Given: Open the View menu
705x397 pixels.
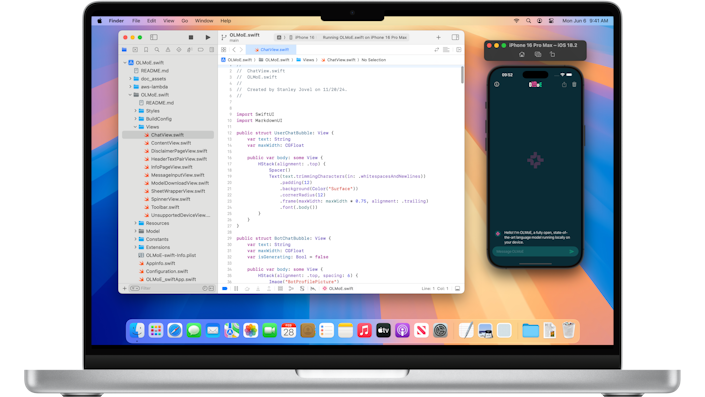Looking at the screenshot, I should 169,21.
